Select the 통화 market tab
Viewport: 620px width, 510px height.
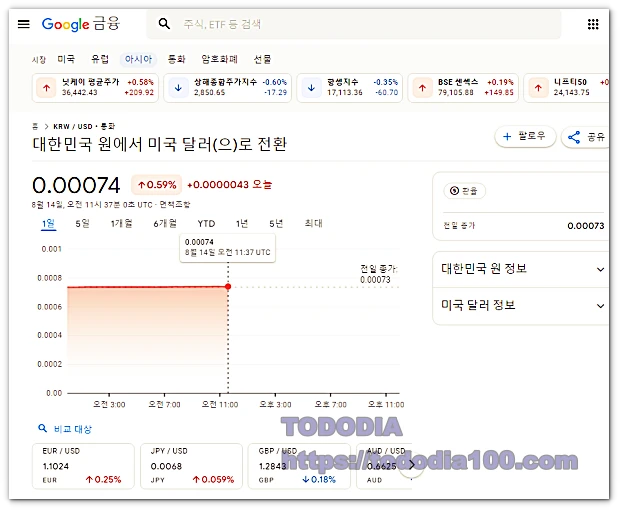pyautogui.click(x=176, y=59)
